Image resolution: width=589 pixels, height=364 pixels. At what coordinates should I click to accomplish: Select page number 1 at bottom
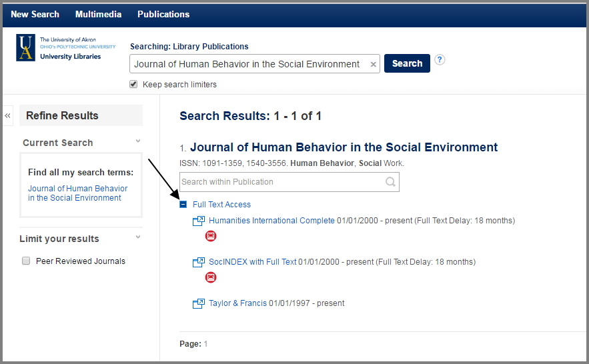pyautogui.click(x=205, y=344)
